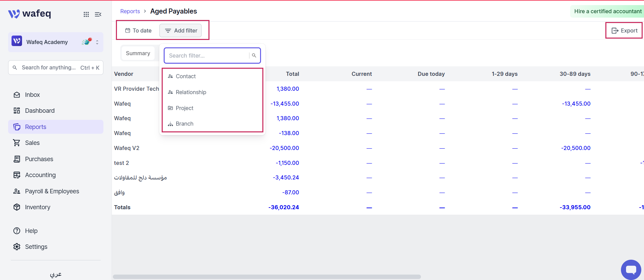Screen dimensions: 644x280
Task: Open the Accounting section
Action: click(56, 175)
